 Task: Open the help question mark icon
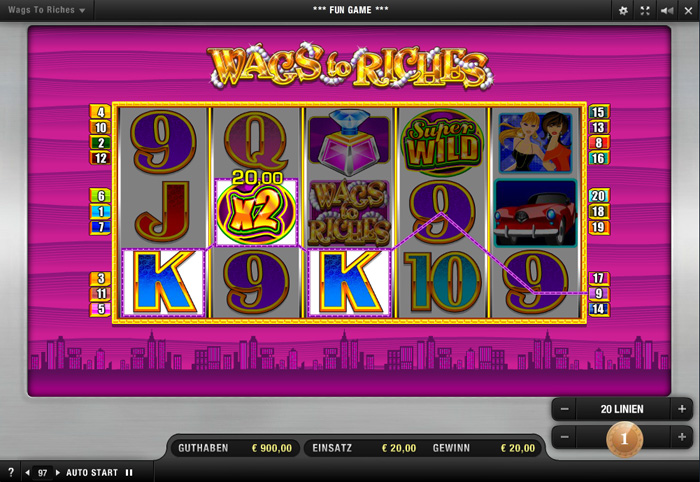click(11, 472)
